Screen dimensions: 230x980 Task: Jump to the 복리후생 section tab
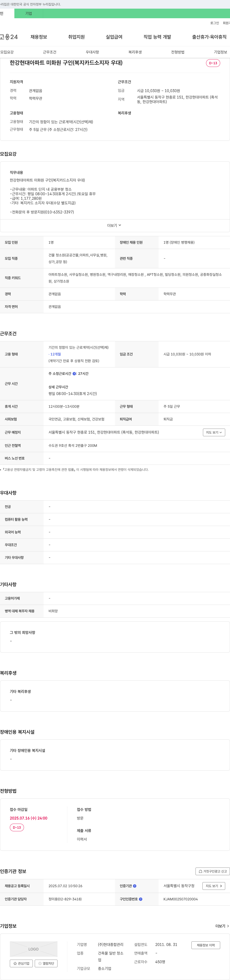click(135, 52)
